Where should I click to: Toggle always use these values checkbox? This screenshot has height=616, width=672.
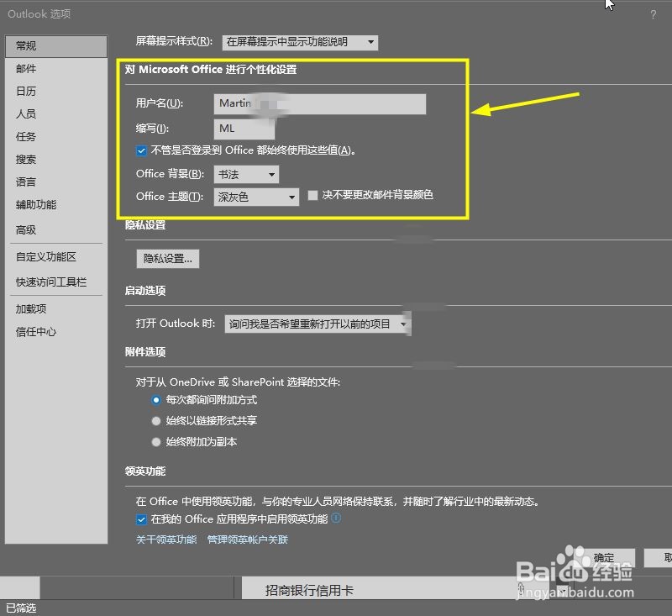pos(141,150)
